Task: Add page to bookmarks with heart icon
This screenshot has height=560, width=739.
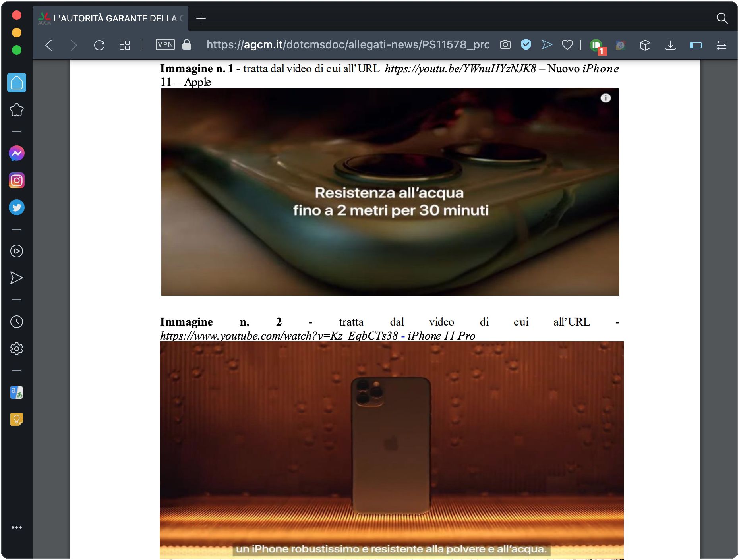Action: pos(567,45)
